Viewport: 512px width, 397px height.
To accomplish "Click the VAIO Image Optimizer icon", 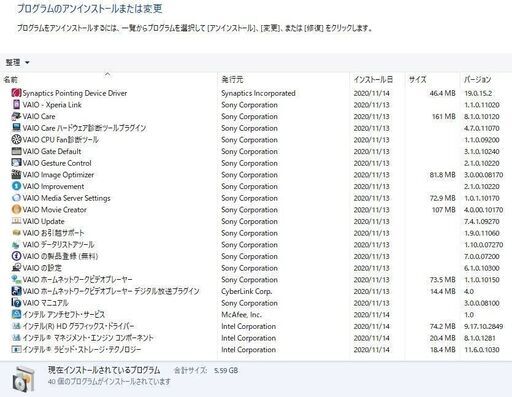I will click(x=16, y=175).
